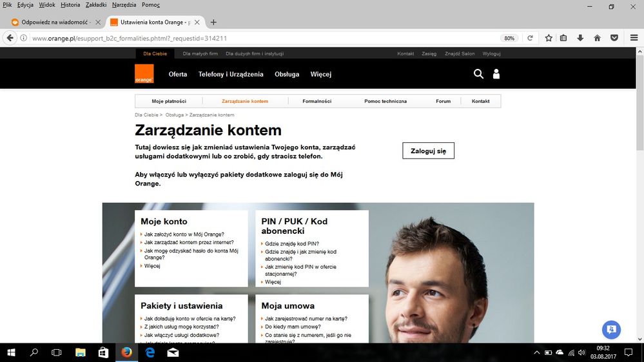Open the blue chat assistant icon
644x362 pixels.
(611, 330)
